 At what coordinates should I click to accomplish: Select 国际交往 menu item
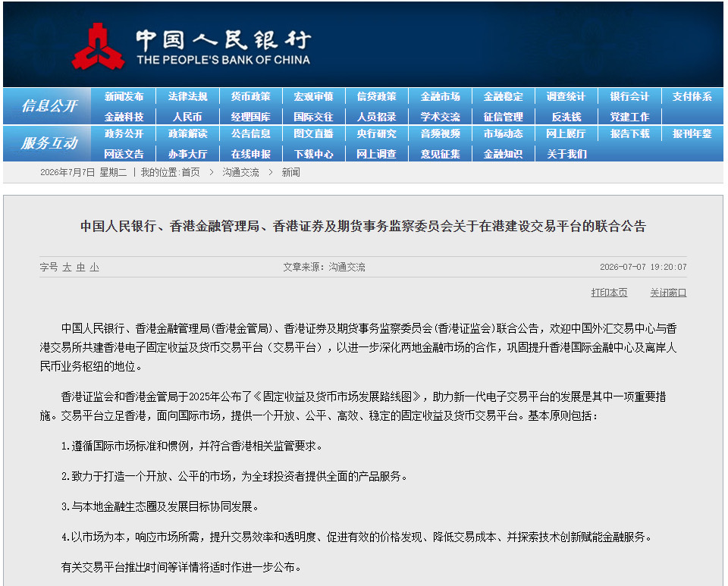coord(313,117)
